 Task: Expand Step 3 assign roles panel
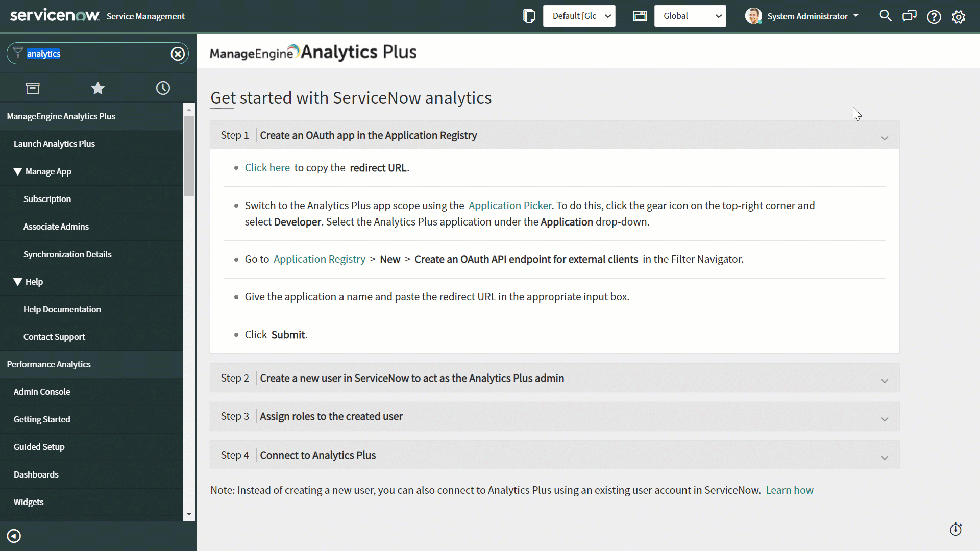(x=554, y=416)
